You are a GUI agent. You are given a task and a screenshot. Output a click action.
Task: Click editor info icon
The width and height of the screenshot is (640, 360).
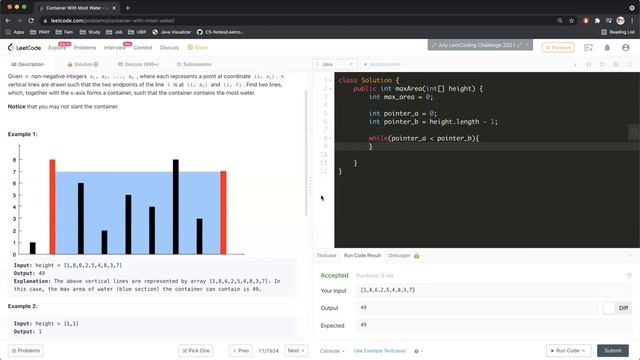[x=575, y=64]
